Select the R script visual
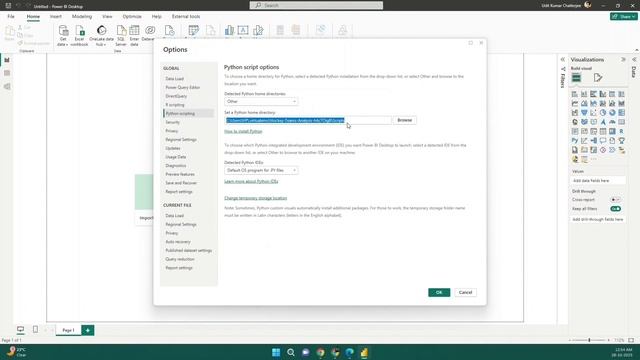Image resolution: width=640 pixels, height=360 pixels. [x=622, y=131]
